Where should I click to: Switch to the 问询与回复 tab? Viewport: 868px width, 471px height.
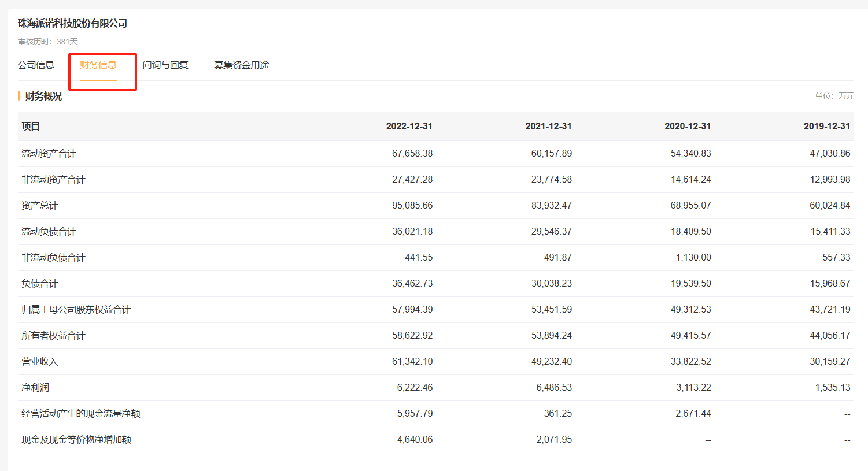click(165, 65)
